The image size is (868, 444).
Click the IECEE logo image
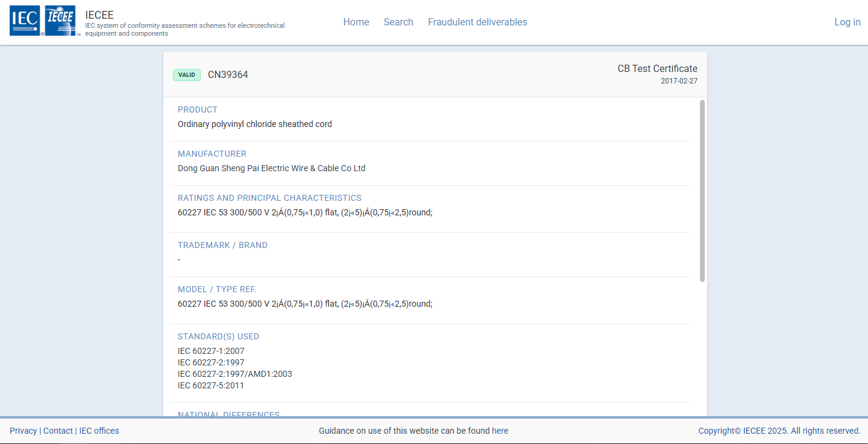(61, 21)
